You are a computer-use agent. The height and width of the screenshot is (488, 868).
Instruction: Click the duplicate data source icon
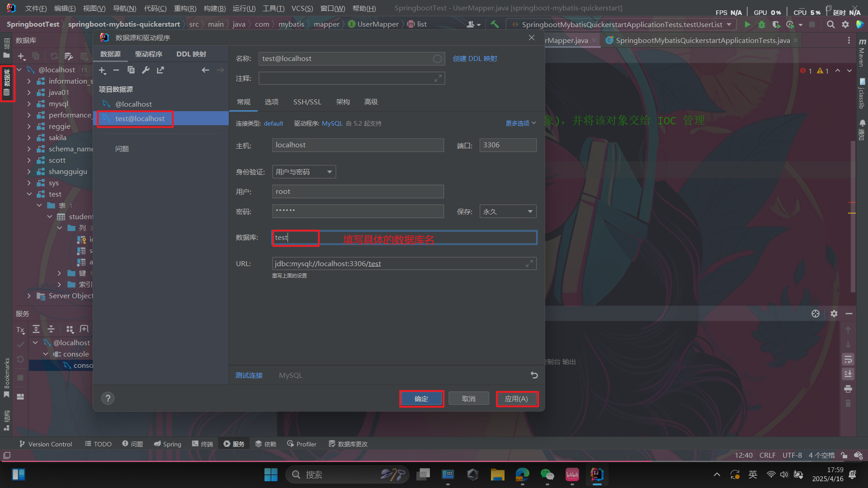point(131,70)
